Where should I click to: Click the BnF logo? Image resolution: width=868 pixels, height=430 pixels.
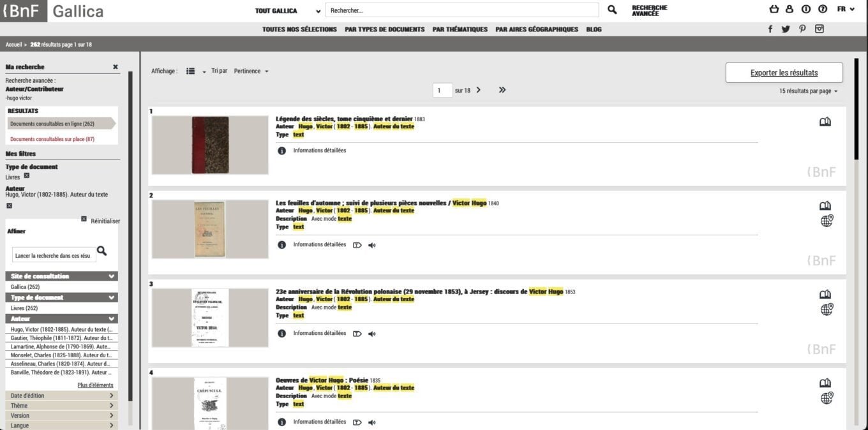(23, 11)
